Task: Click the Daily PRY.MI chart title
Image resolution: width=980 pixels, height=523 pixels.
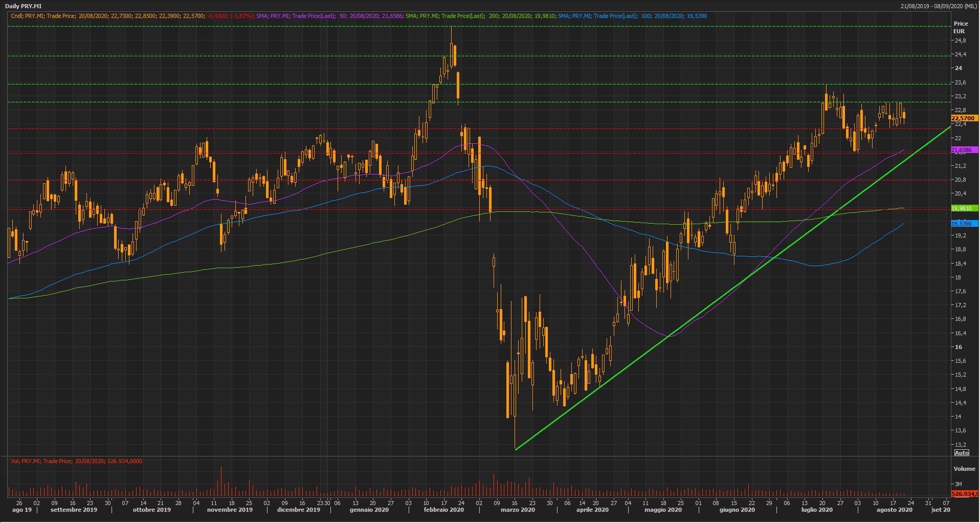Action: 24,6
